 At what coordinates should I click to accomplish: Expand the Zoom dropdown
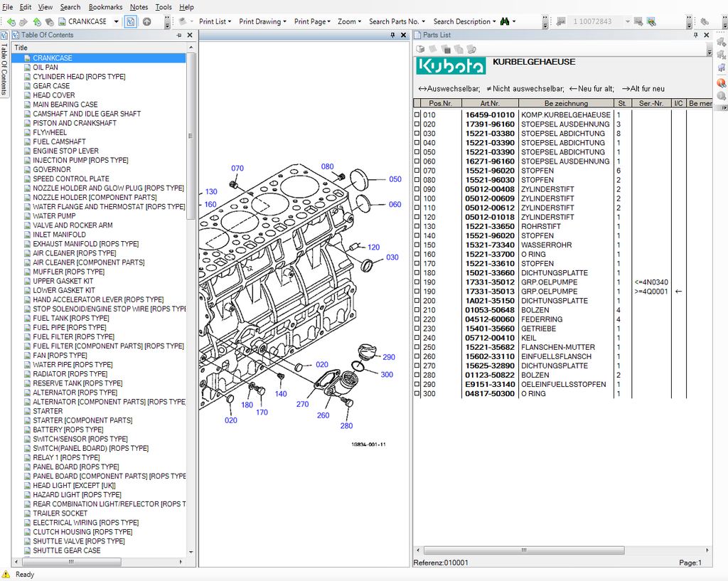tap(347, 21)
